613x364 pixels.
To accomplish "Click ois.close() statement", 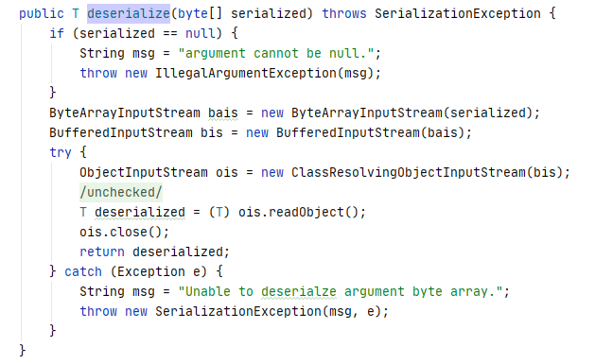I will coord(124,232).
